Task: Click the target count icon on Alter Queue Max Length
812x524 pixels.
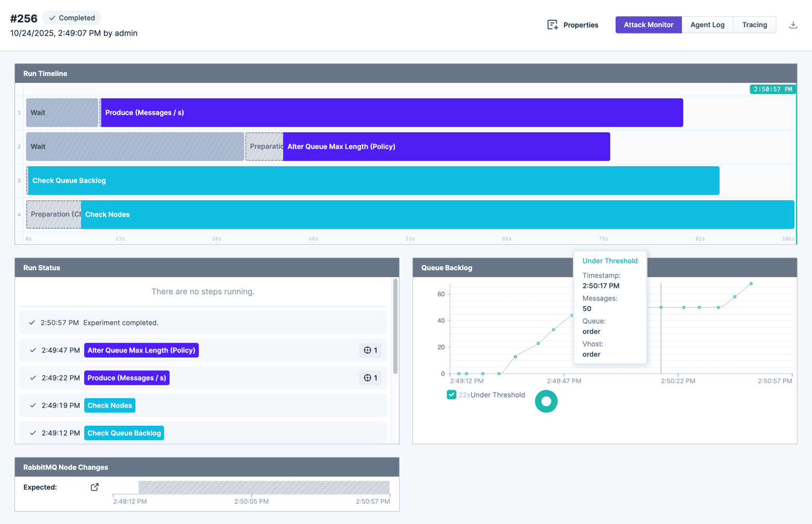Action: (370, 350)
